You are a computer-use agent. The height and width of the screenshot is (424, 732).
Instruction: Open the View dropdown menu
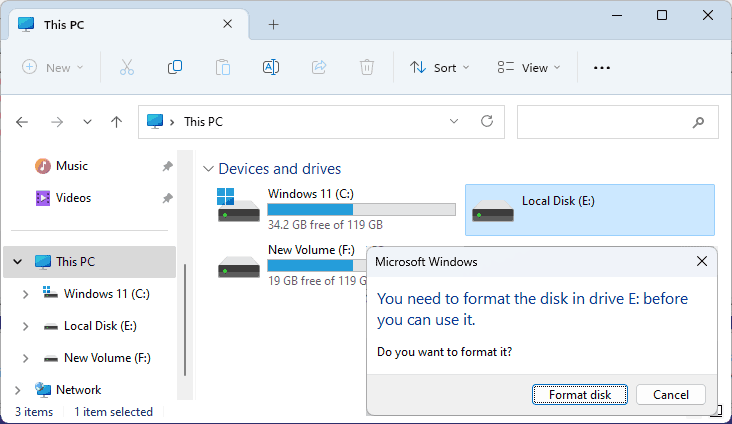tap(529, 67)
